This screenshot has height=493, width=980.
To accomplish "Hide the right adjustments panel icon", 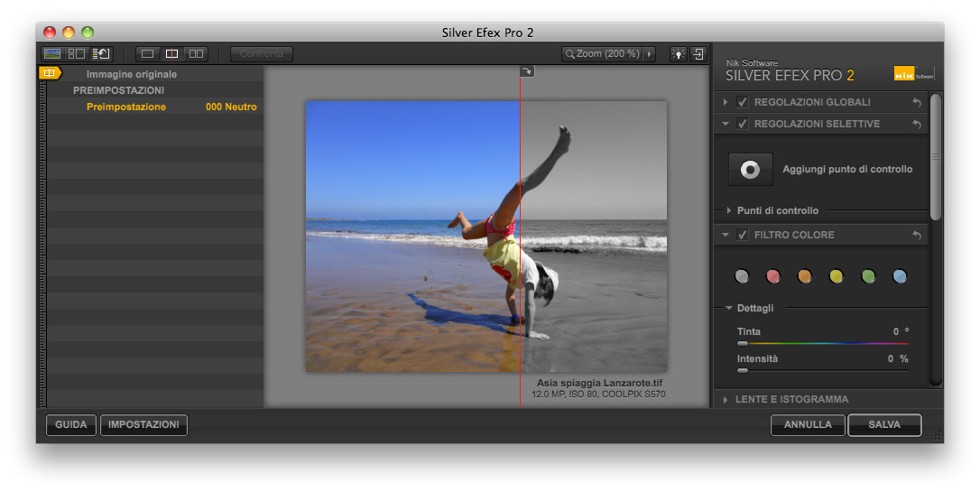I will click(698, 54).
